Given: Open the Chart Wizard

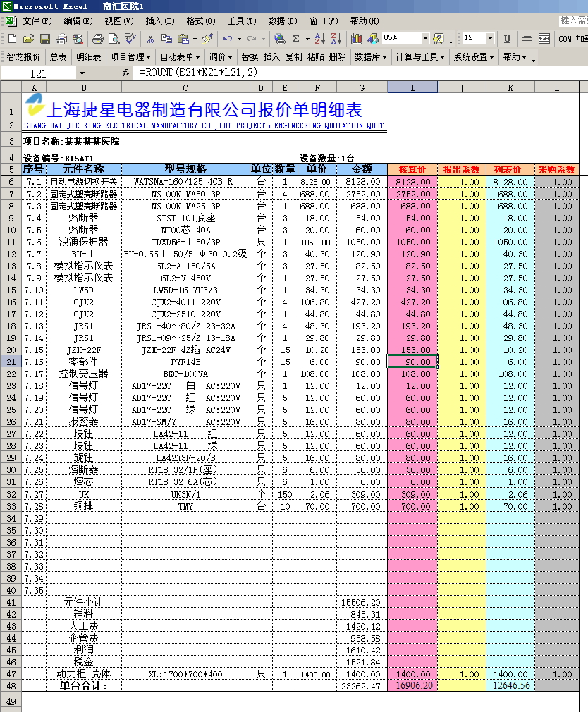Looking at the screenshot, I should pos(357,39).
